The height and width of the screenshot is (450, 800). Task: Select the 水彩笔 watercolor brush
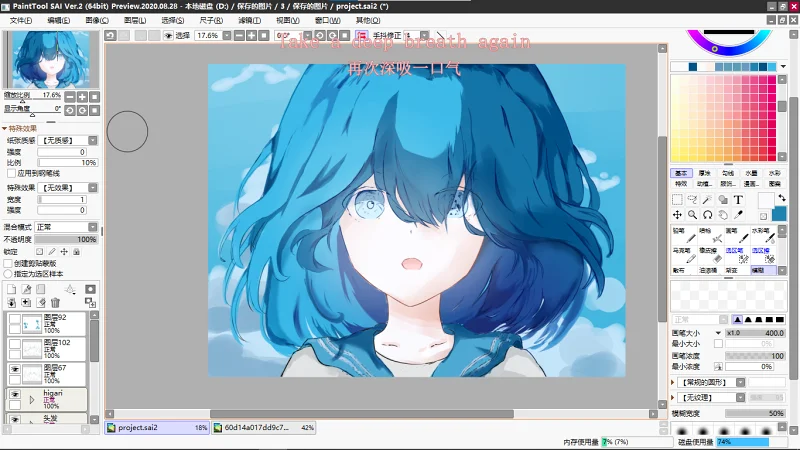(x=764, y=235)
